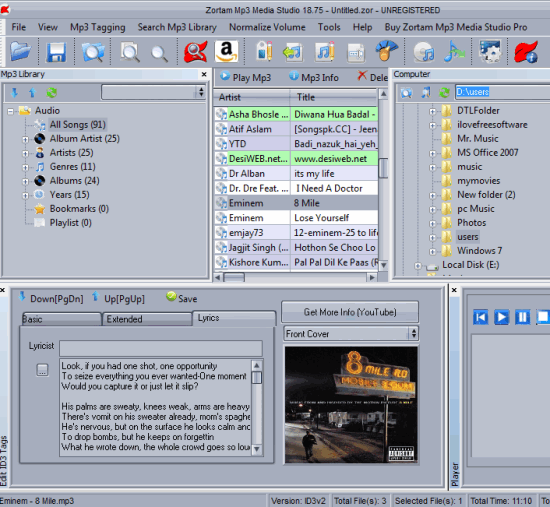Switch to the Basic tab
550x507 pixels.
[x=61, y=319]
